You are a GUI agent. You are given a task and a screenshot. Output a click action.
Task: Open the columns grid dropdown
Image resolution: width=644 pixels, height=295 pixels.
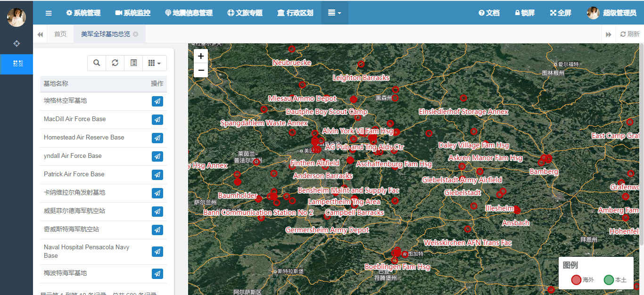pos(154,63)
